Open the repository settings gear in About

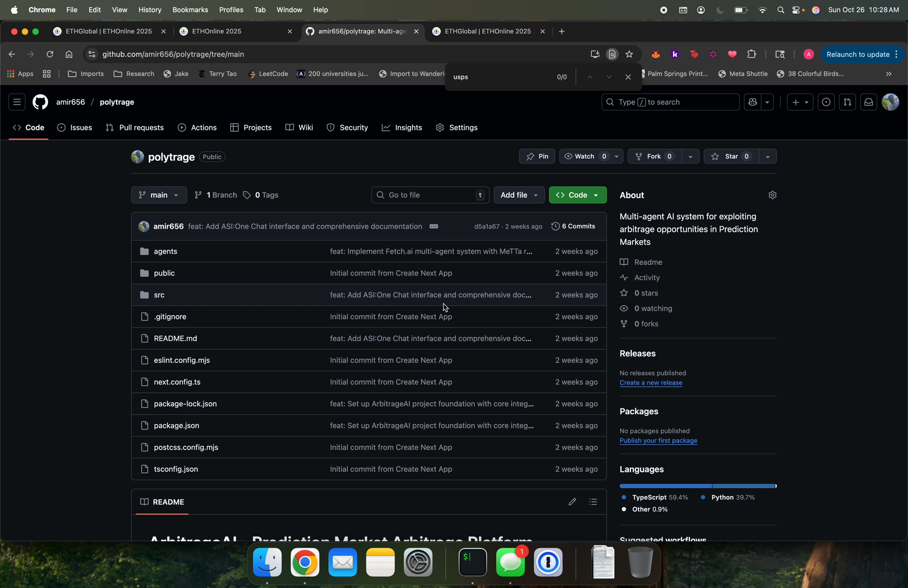pyautogui.click(x=772, y=195)
